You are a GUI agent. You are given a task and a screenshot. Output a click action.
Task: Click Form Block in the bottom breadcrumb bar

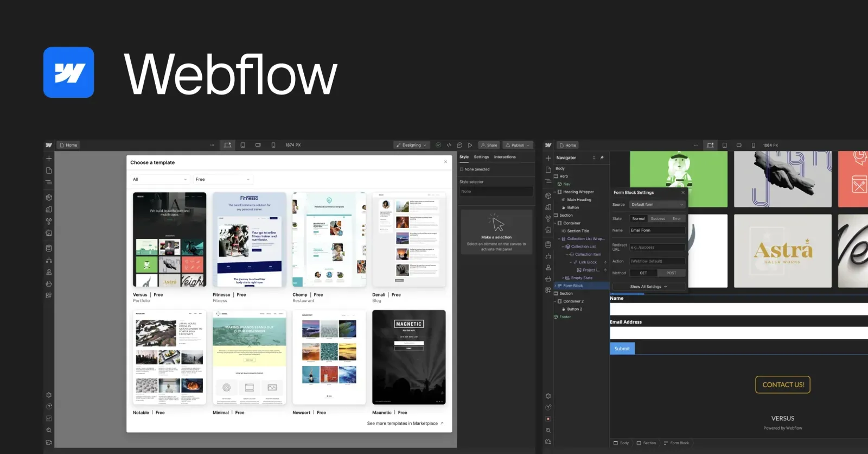[676, 443]
